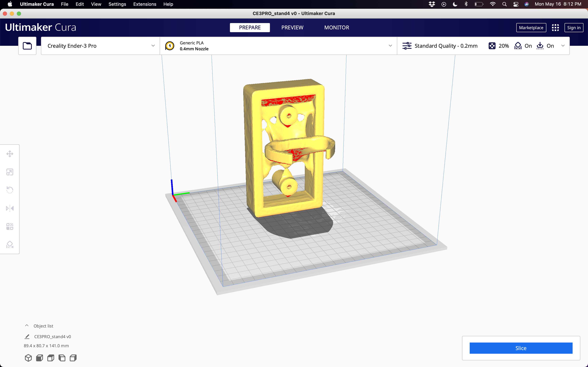Screen dimensions: 588x367
Task: Switch to the PREVIEW tab
Action: 292,27
